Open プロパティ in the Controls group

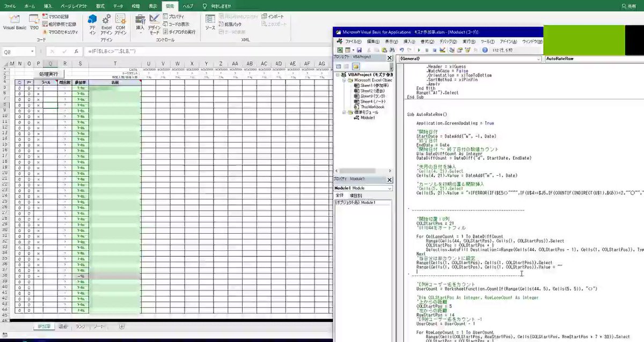(x=173, y=17)
